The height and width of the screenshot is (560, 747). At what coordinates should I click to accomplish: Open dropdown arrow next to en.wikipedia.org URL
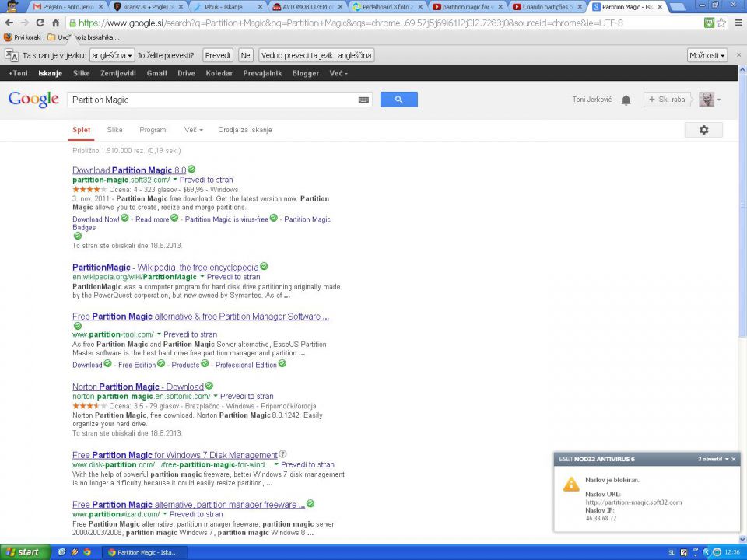202,277
